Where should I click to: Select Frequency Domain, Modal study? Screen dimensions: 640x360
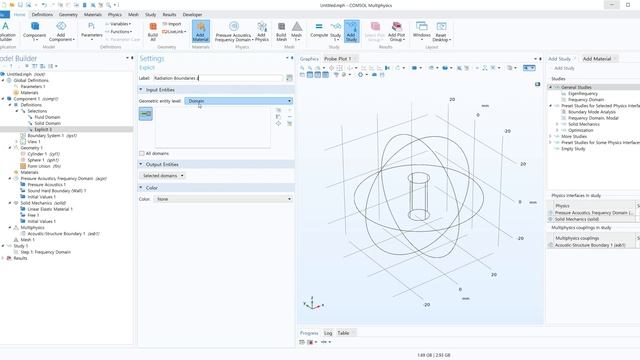593,118
